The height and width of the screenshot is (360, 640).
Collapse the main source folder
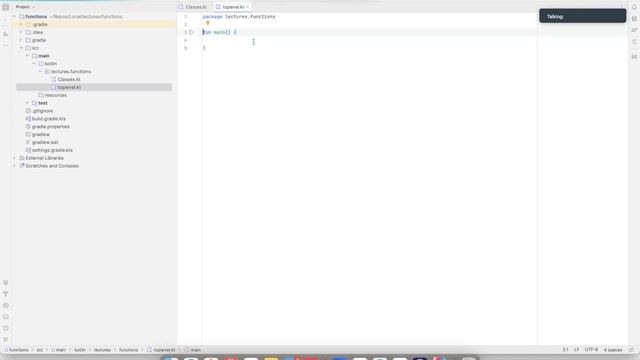pyautogui.click(x=28, y=56)
